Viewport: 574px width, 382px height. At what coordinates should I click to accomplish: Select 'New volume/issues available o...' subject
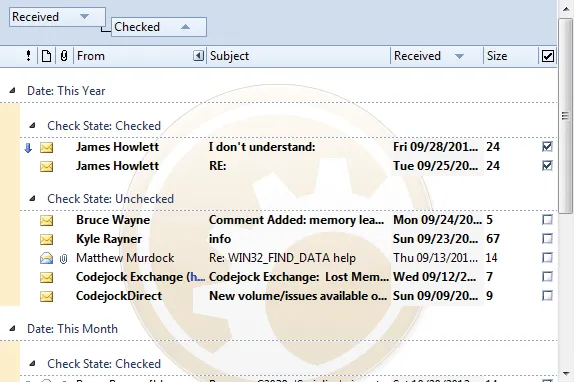click(x=298, y=296)
